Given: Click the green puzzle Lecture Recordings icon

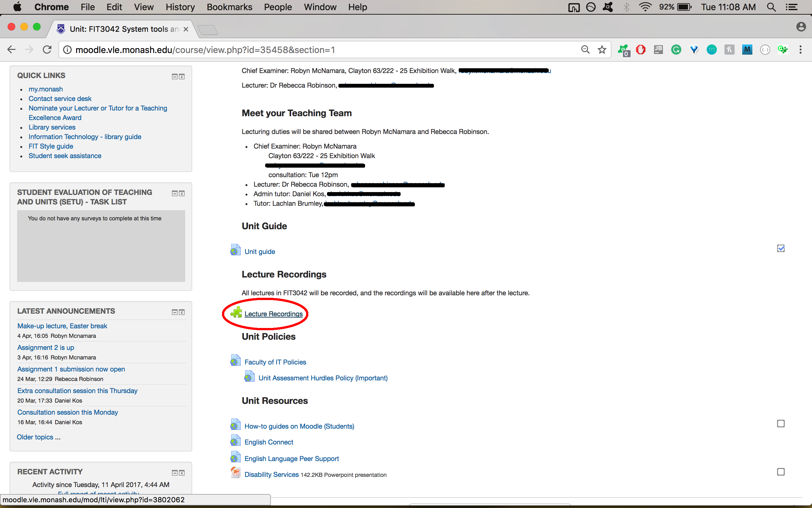Looking at the screenshot, I should 236,312.
